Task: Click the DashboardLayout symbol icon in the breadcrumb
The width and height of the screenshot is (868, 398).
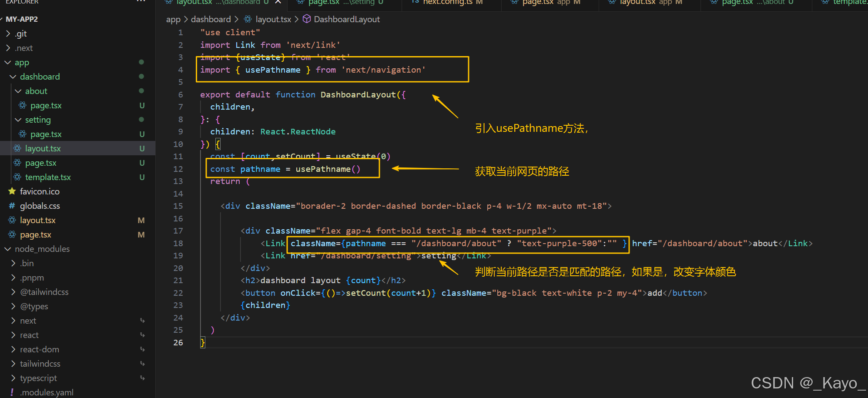Action: pos(307,19)
